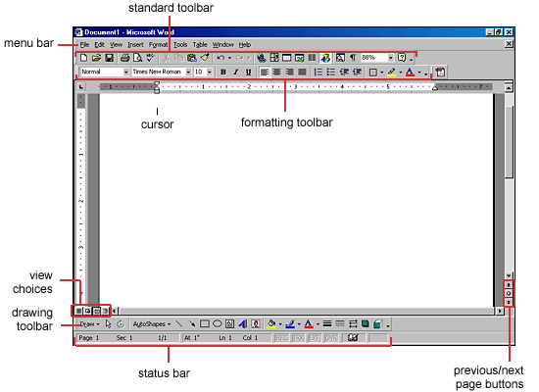The width and height of the screenshot is (539, 392).
Task: Toggle Italic formatting
Action: point(236,73)
